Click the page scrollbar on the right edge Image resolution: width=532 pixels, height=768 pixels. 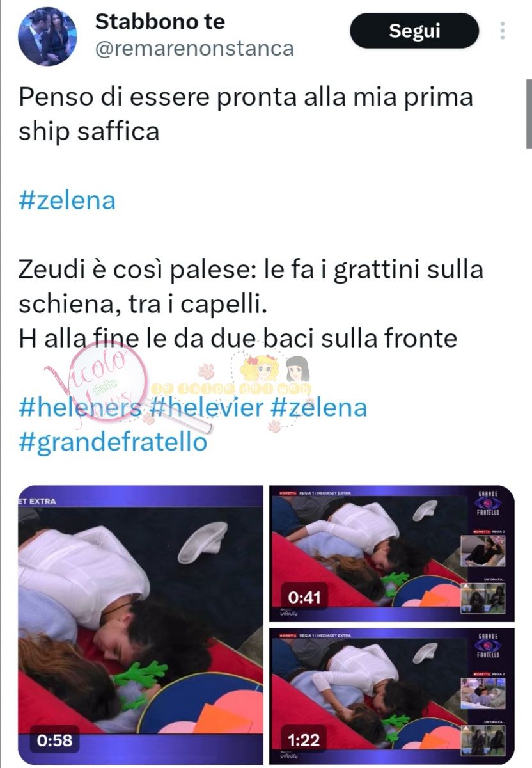pyautogui.click(x=529, y=112)
